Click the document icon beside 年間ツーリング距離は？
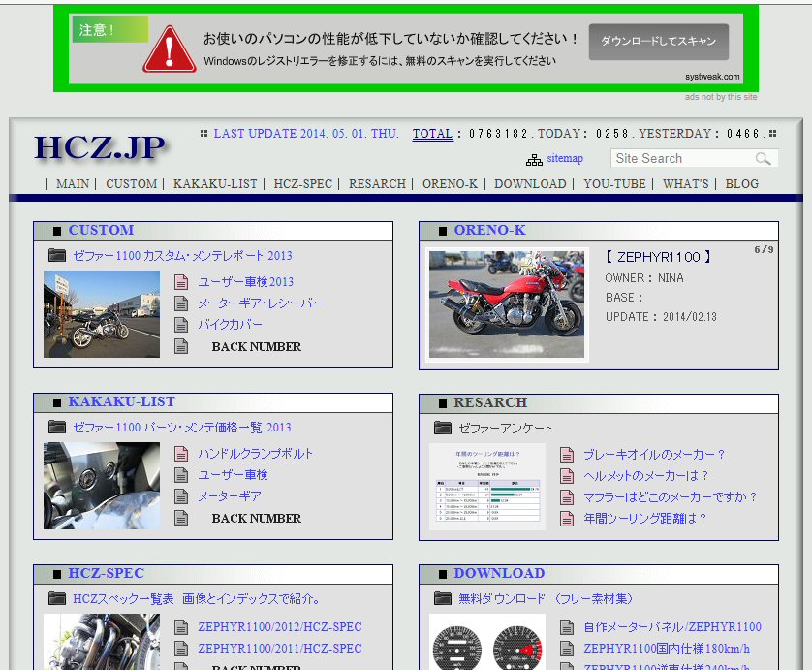Screen dimensions: 812x670 point(567,519)
